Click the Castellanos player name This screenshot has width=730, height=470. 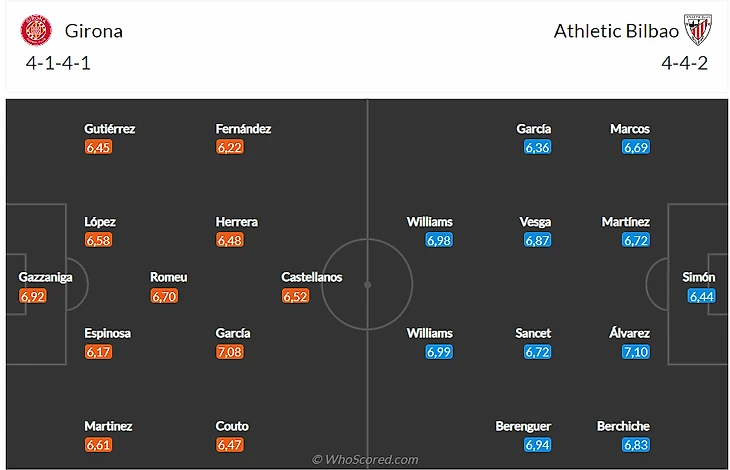coord(311,277)
